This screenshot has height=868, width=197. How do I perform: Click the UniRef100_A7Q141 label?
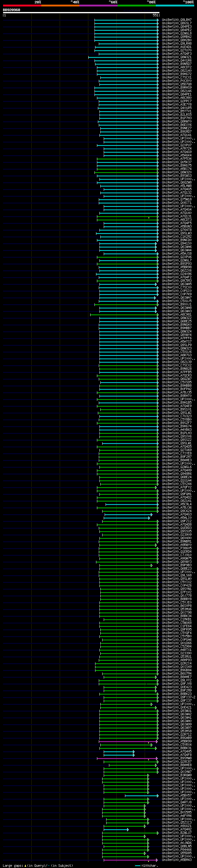[176, 135]
